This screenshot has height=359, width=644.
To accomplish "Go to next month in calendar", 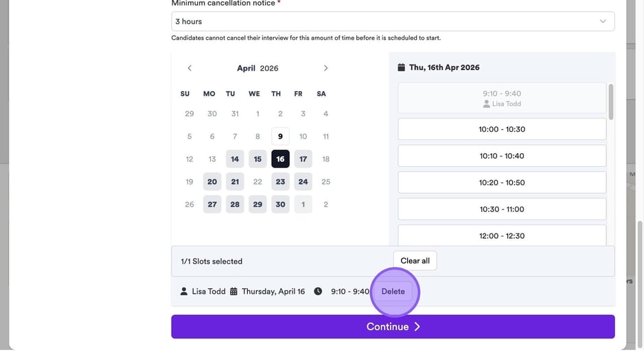I will [325, 68].
